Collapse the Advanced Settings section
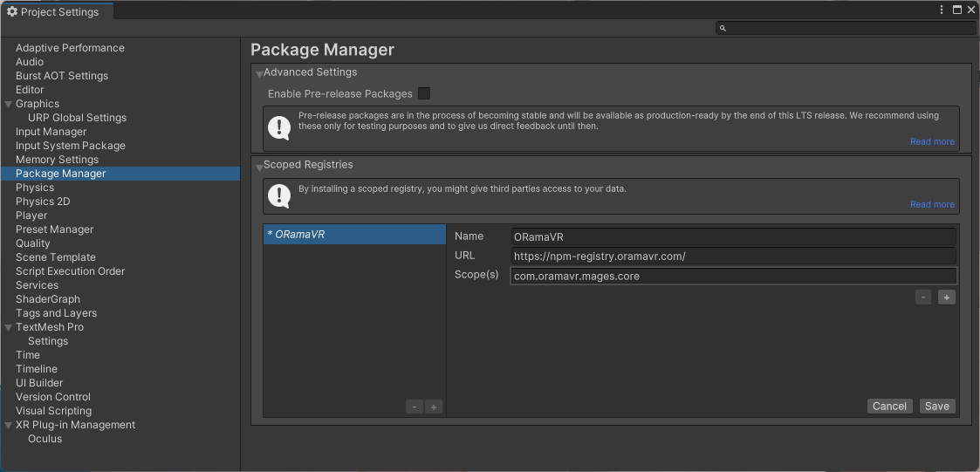Screen dimensions: 980x472 click(x=259, y=73)
